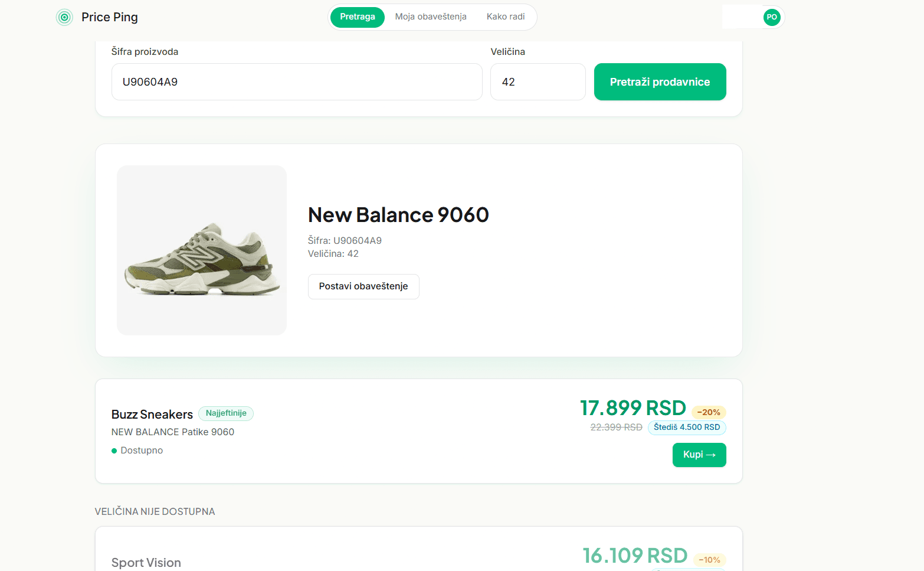Screen dimensions: 924x571
Task: Click the Buzz Sneakers store name
Action: [152, 415]
